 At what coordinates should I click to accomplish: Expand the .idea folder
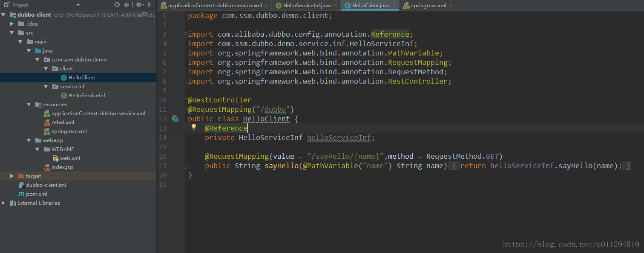[x=12, y=23]
